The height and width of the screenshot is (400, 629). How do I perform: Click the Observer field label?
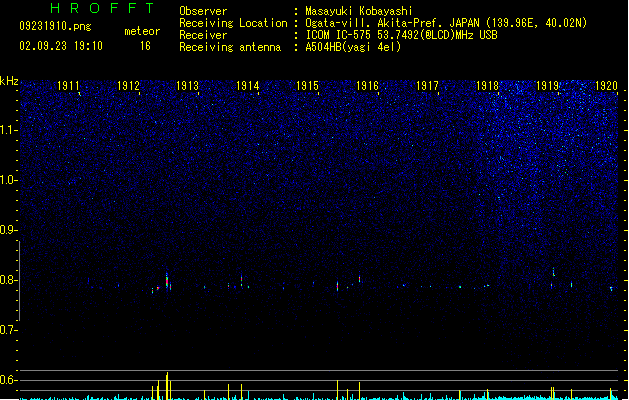pos(203,11)
